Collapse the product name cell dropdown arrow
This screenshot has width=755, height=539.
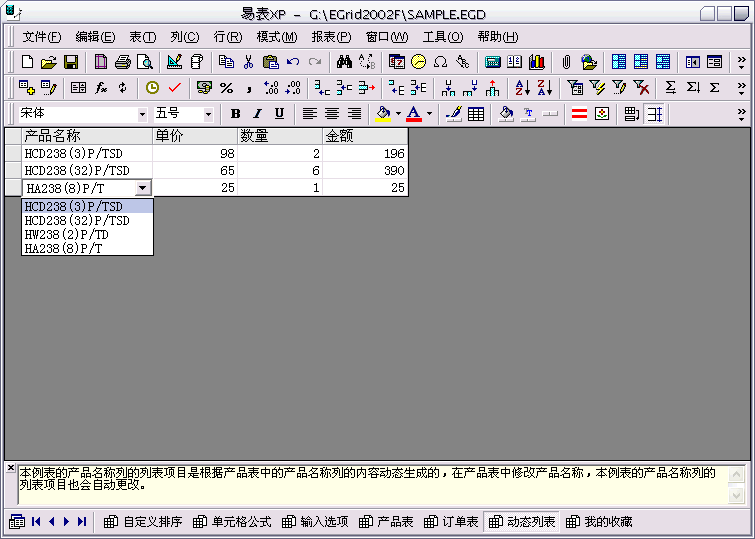point(143,188)
